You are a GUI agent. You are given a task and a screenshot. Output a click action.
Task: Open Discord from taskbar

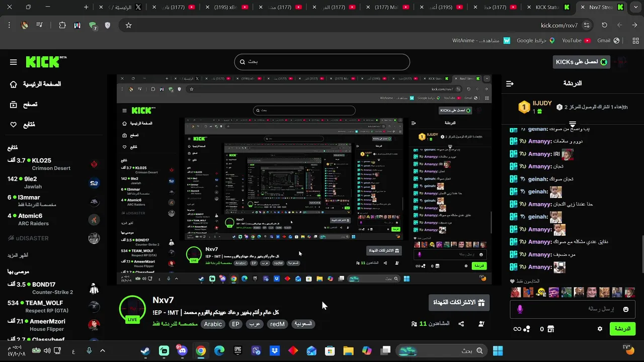[x=182, y=350]
